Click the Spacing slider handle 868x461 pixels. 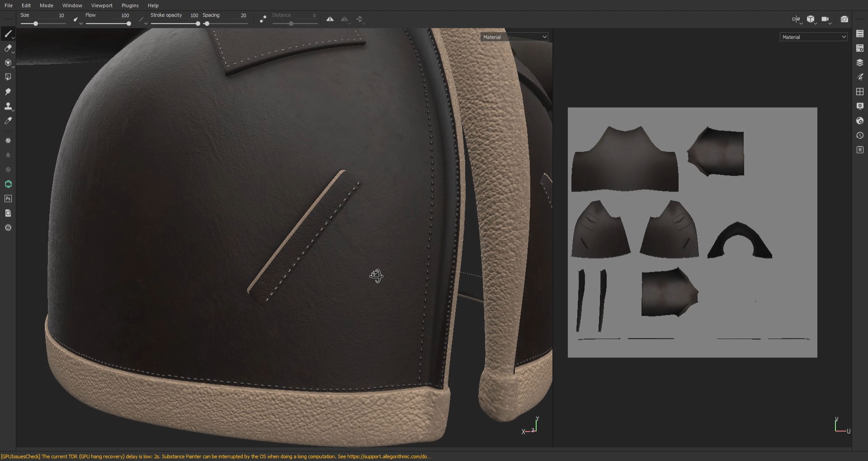point(207,24)
